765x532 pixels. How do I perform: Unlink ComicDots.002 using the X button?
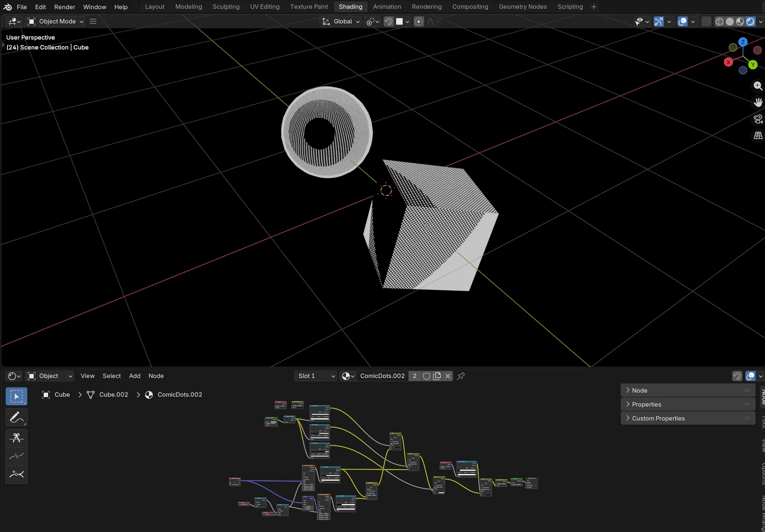point(447,376)
